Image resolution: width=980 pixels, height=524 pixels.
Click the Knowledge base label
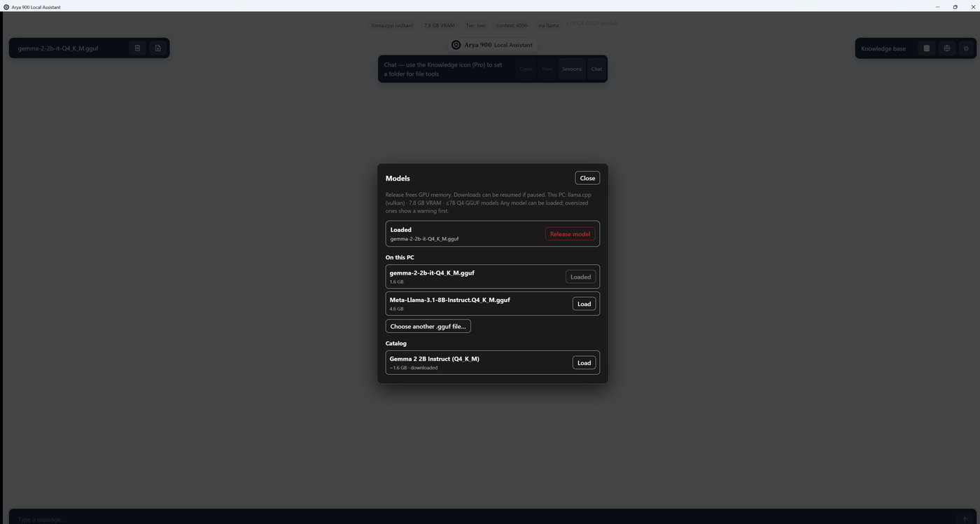click(883, 48)
